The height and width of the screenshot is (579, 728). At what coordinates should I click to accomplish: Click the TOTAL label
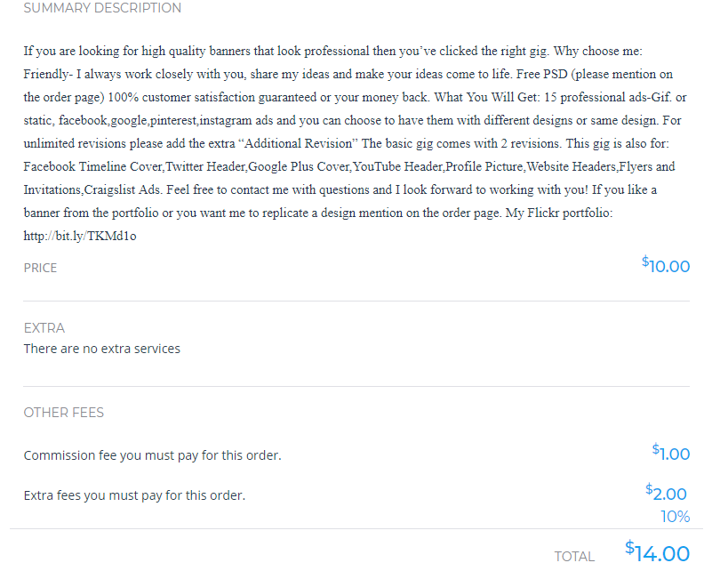point(574,557)
